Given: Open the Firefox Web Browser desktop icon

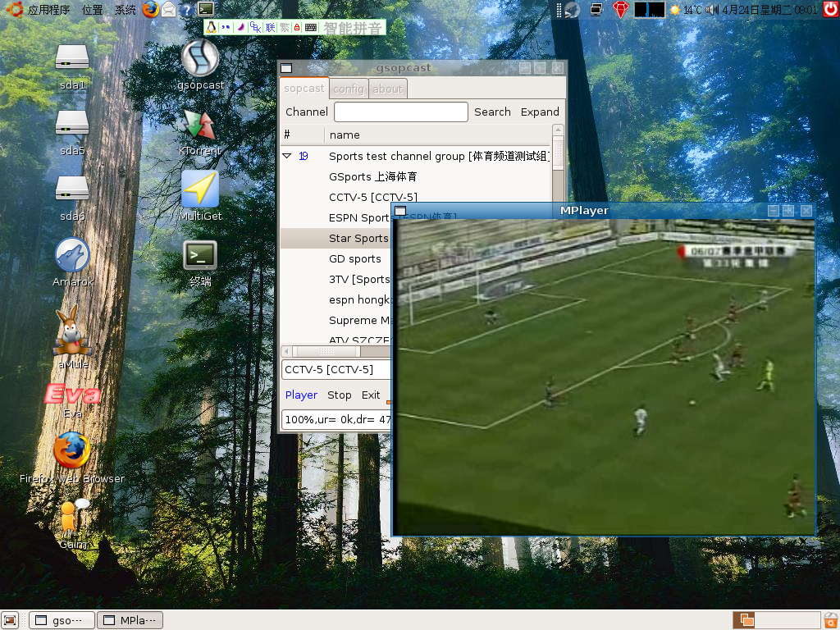Looking at the screenshot, I should point(72,450).
